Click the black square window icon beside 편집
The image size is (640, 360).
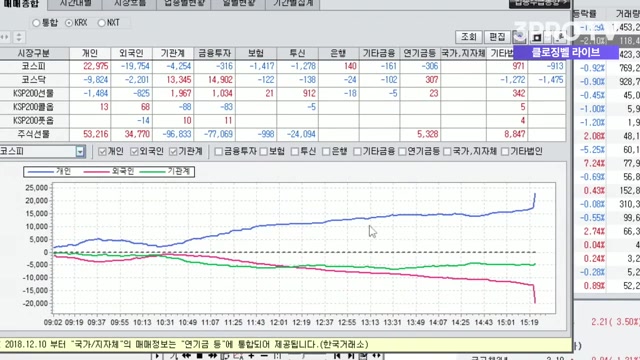pyautogui.click(x=537, y=38)
